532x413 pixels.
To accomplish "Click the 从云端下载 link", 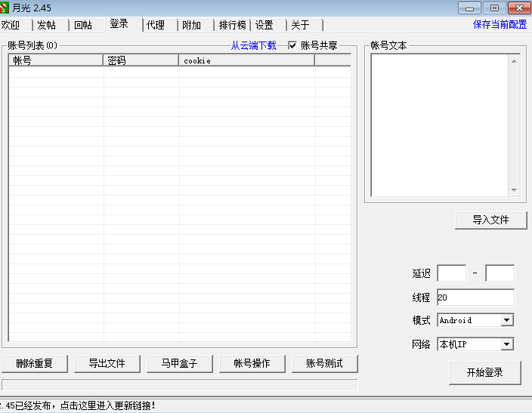I will (254, 45).
